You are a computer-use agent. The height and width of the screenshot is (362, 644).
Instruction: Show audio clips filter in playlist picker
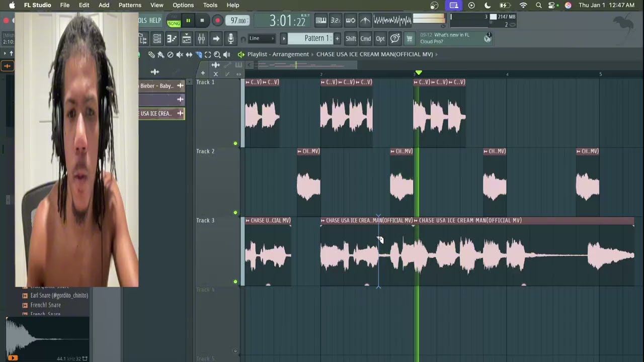[154, 72]
